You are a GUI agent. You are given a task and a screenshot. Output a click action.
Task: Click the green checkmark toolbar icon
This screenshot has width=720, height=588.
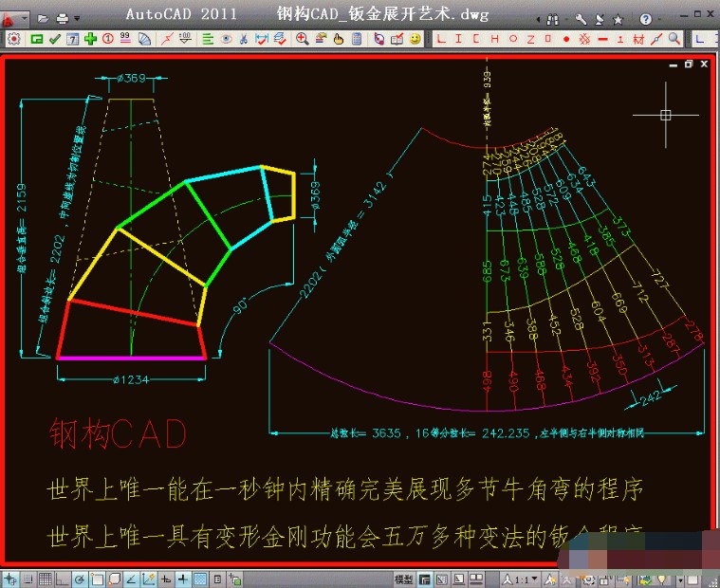[x=54, y=39]
